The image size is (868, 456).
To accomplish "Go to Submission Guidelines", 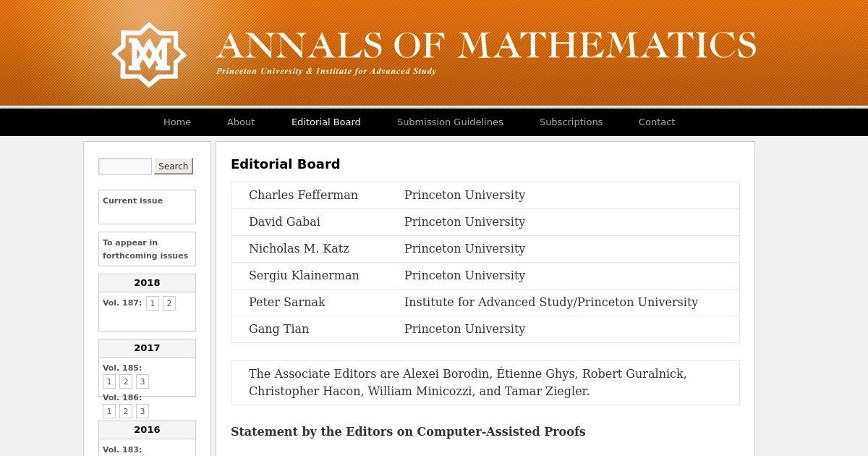I will click(x=450, y=122).
